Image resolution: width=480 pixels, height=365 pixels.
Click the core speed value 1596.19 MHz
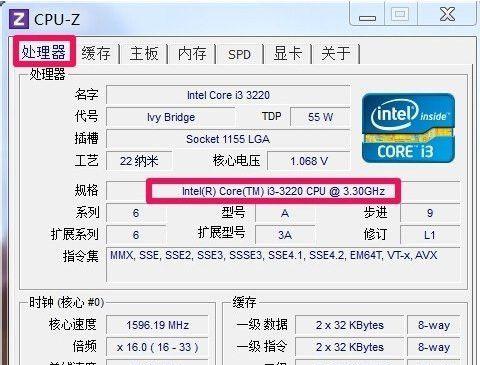157,325
